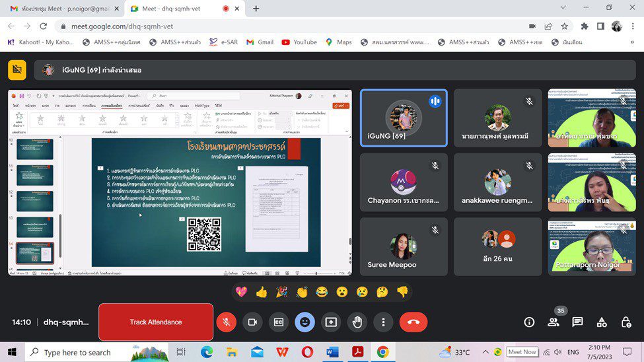This screenshot has width=644, height=362.
Task: Raise hand in the meeting
Action: coord(357,322)
